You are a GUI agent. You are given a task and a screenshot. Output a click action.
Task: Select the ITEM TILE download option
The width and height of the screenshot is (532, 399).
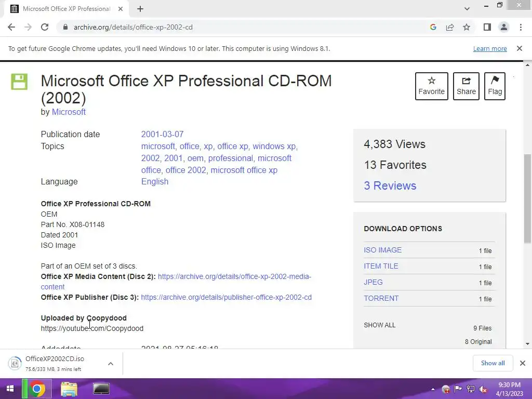click(x=381, y=266)
